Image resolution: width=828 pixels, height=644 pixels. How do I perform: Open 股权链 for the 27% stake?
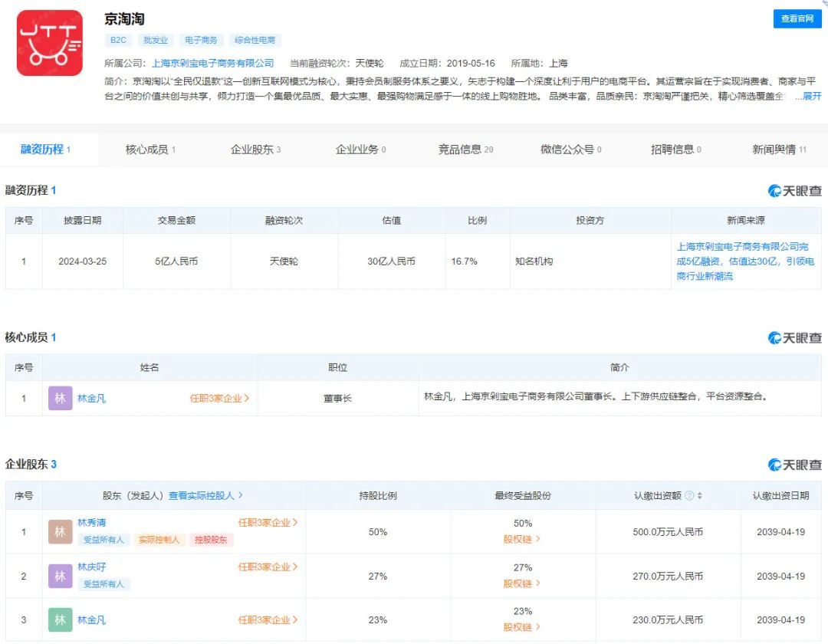[x=522, y=584]
